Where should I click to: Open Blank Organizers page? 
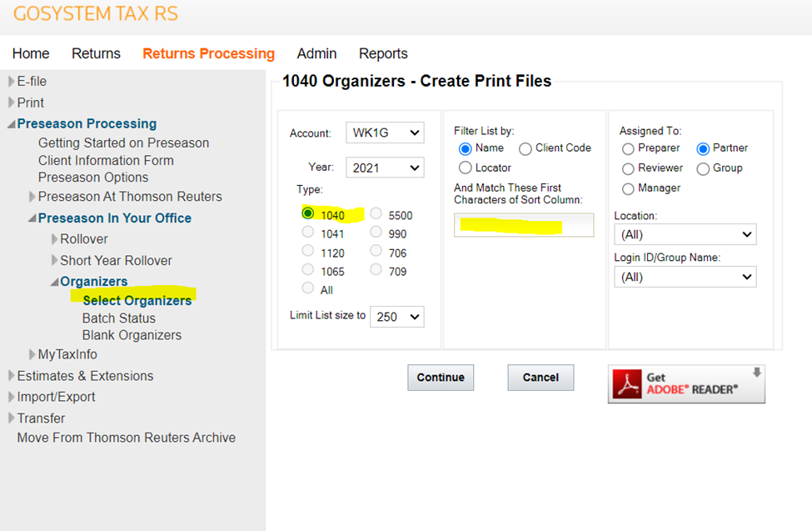(x=132, y=335)
